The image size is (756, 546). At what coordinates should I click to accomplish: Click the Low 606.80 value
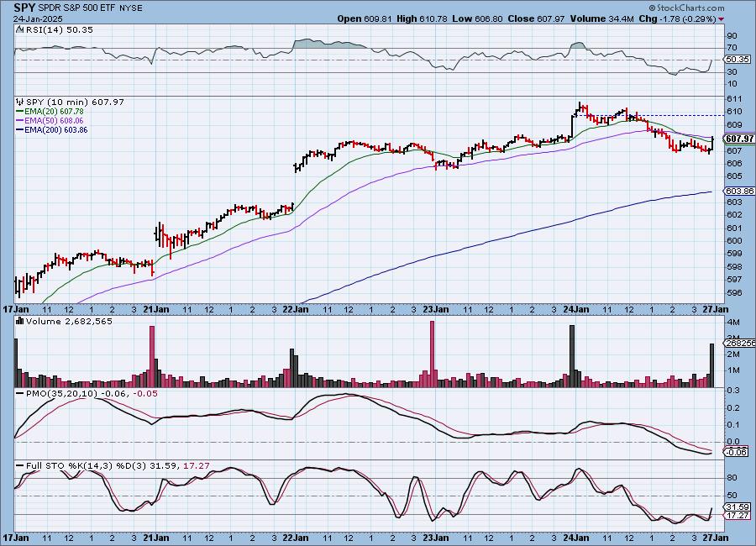point(477,18)
